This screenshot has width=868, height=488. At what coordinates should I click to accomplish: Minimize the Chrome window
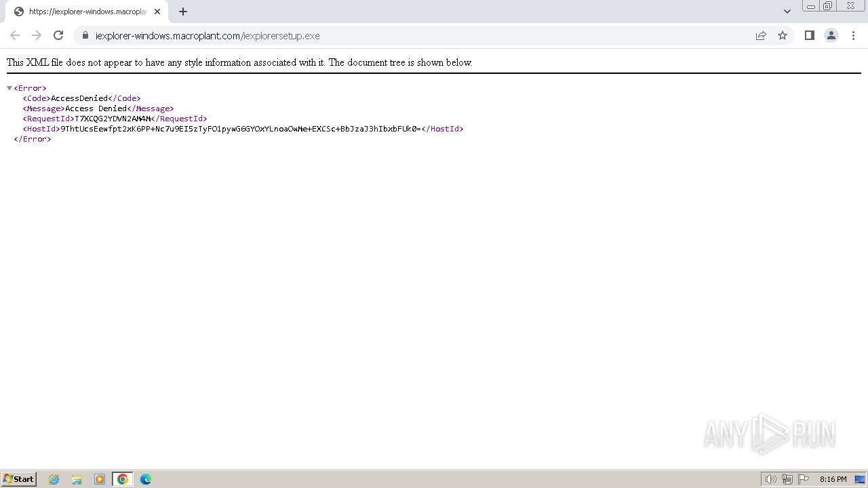(x=811, y=6)
